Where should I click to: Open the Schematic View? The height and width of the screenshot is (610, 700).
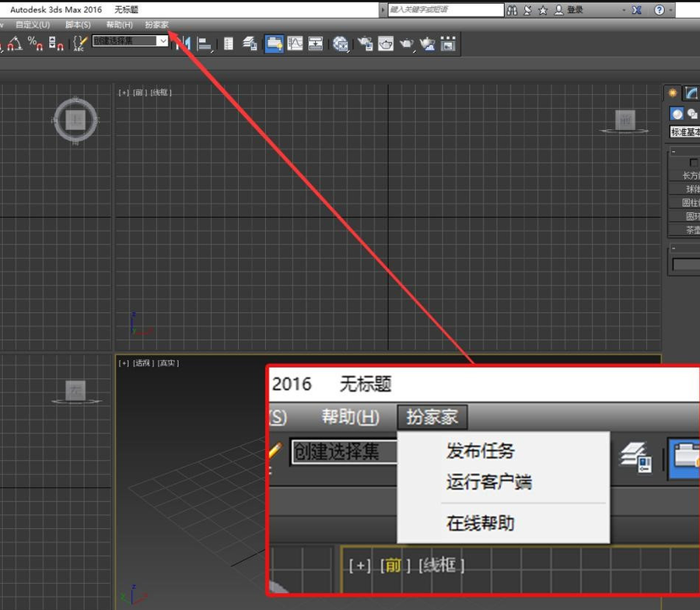click(x=315, y=44)
